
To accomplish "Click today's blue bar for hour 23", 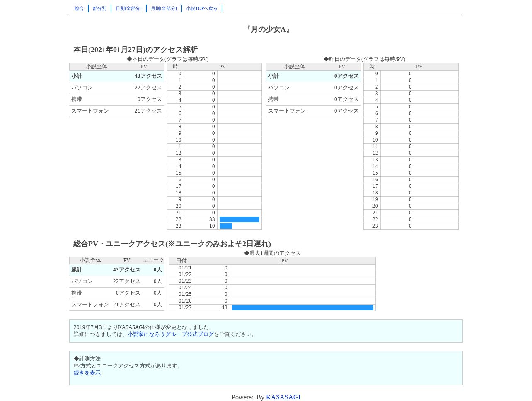I will pos(226,226).
